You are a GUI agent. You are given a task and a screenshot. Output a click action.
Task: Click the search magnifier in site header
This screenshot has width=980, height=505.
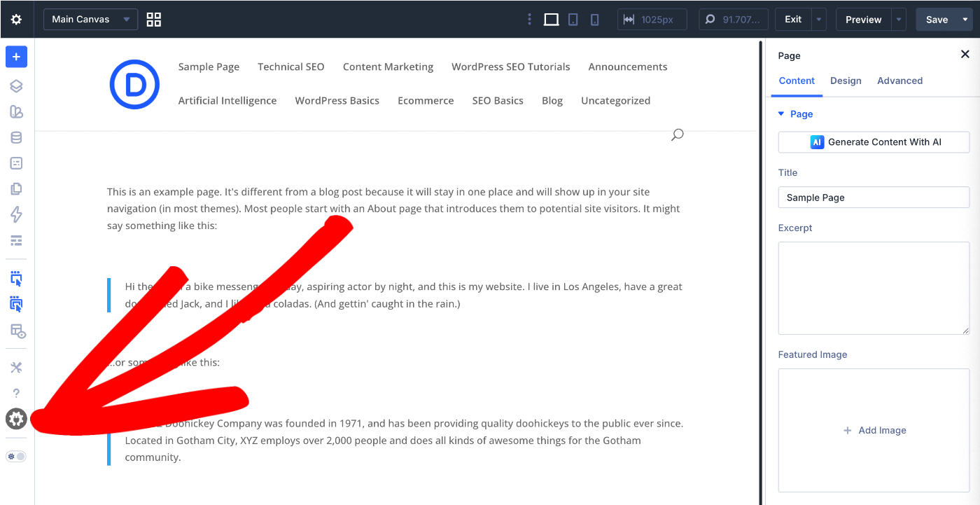click(677, 134)
